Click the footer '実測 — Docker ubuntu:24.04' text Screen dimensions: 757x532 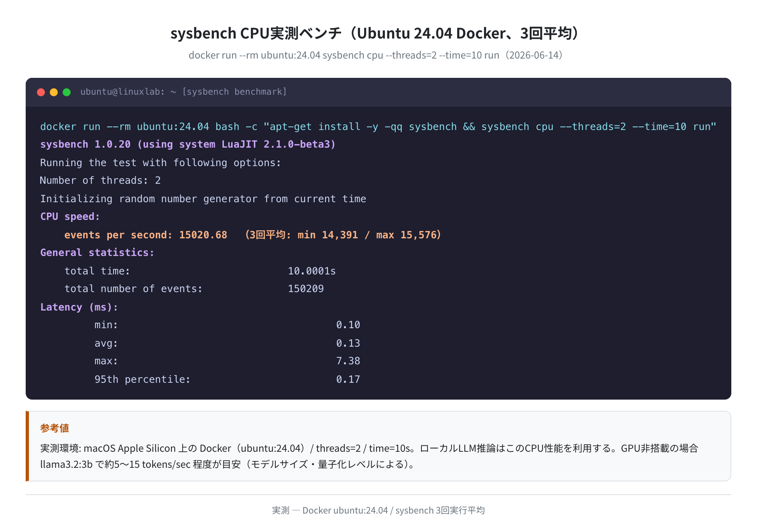click(x=378, y=510)
